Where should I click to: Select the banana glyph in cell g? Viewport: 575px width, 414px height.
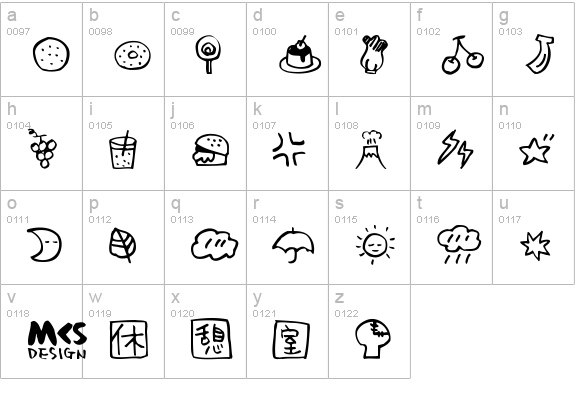tap(540, 54)
